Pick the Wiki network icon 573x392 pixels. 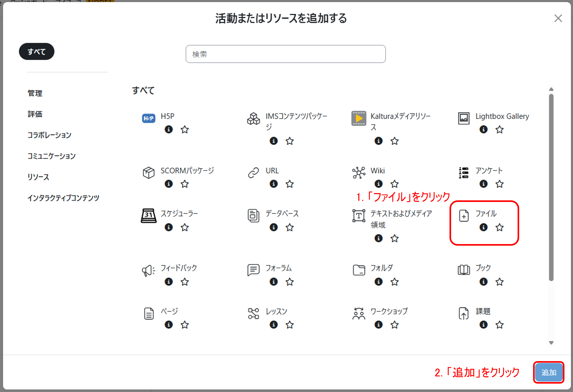(359, 173)
